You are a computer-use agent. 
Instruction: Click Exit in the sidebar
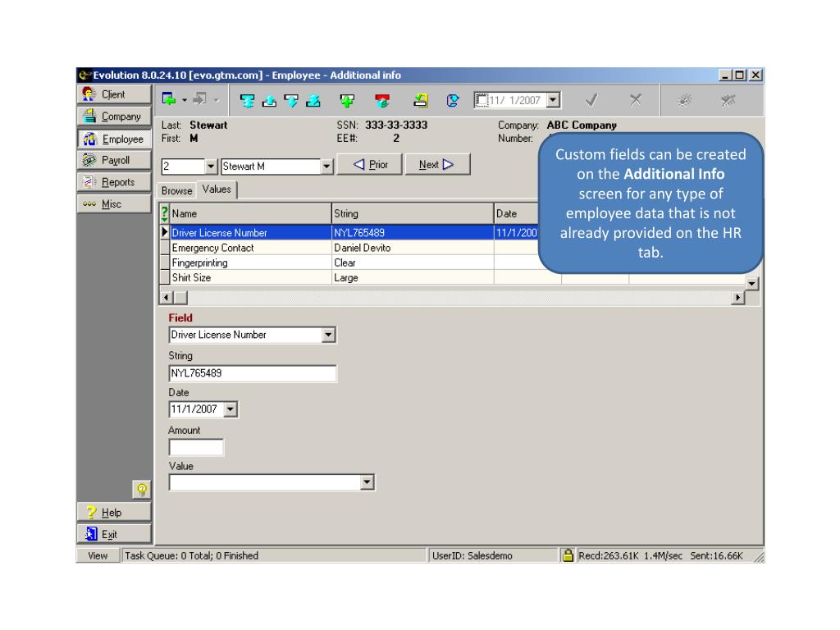(x=114, y=534)
